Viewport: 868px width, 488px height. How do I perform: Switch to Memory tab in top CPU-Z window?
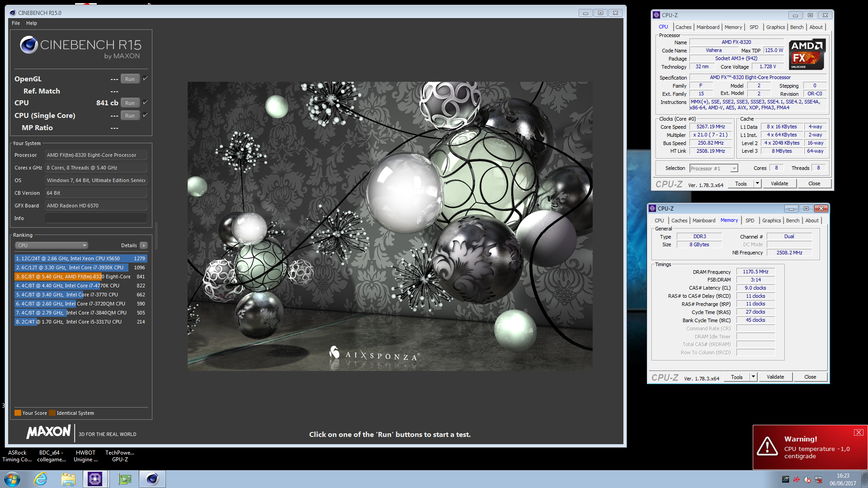(x=733, y=27)
